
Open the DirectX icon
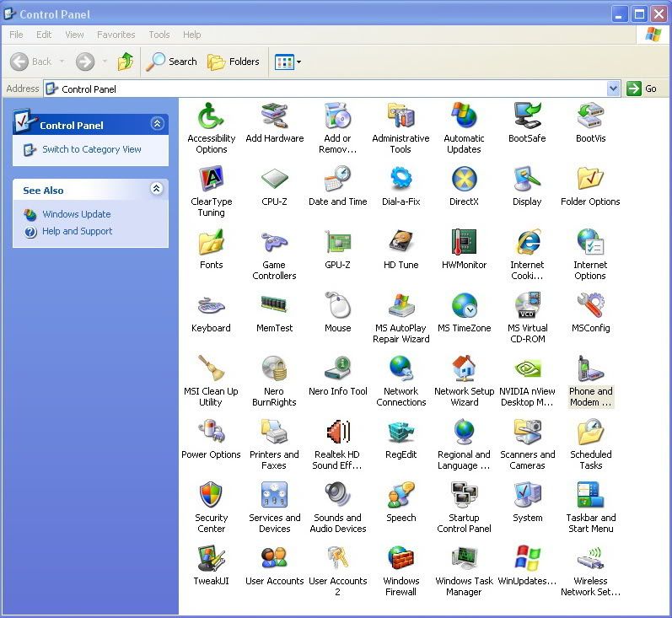(x=464, y=179)
